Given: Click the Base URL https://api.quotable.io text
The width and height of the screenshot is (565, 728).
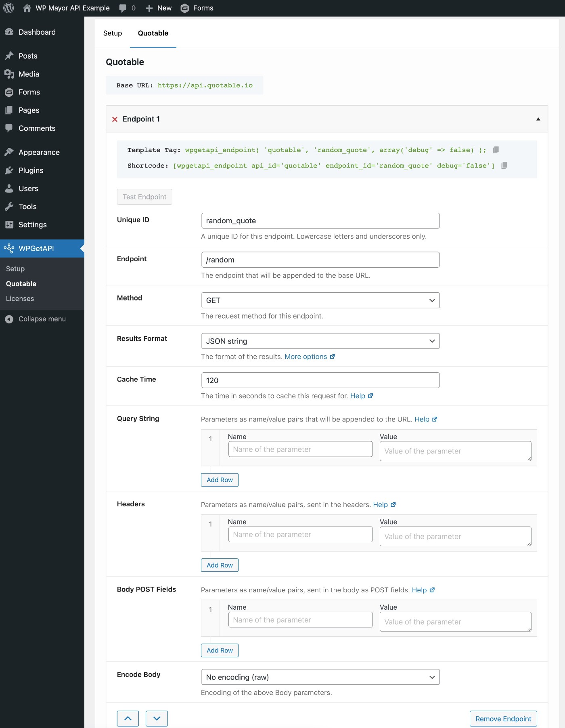Looking at the screenshot, I should point(205,85).
